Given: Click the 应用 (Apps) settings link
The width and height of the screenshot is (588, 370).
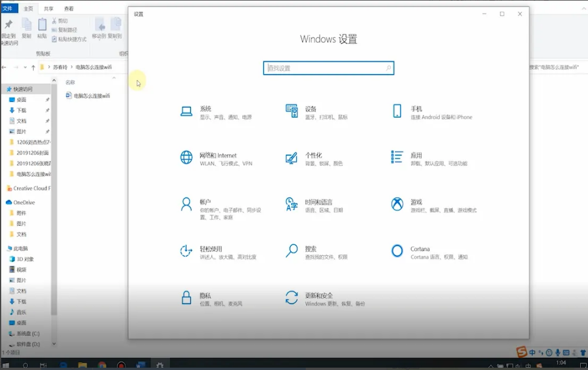Looking at the screenshot, I should (x=416, y=156).
